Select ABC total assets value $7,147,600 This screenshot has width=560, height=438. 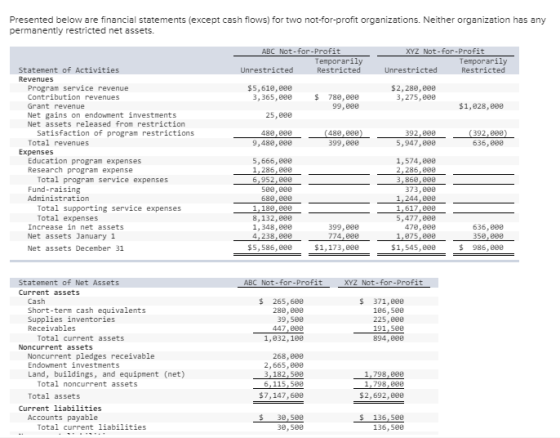coord(281,395)
